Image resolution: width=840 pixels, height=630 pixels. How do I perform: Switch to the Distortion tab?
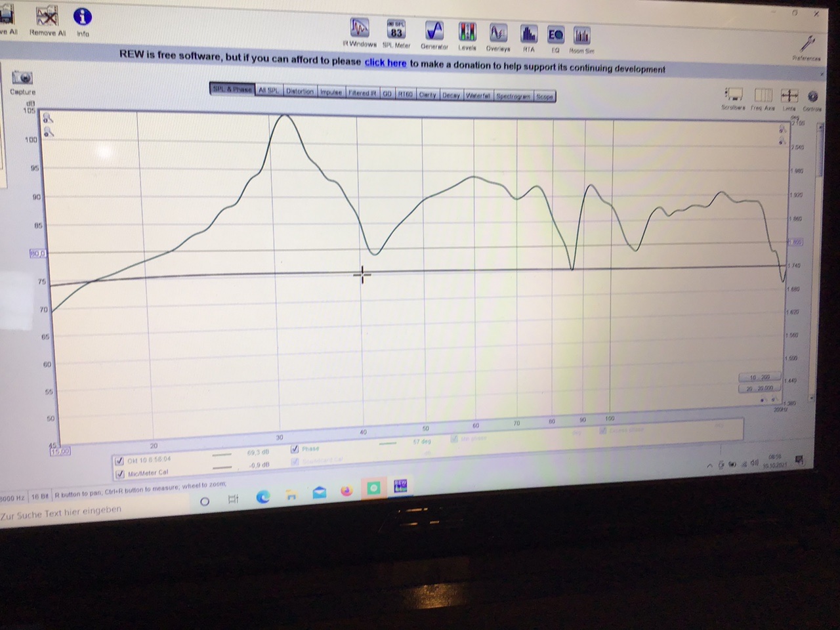[299, 91]
